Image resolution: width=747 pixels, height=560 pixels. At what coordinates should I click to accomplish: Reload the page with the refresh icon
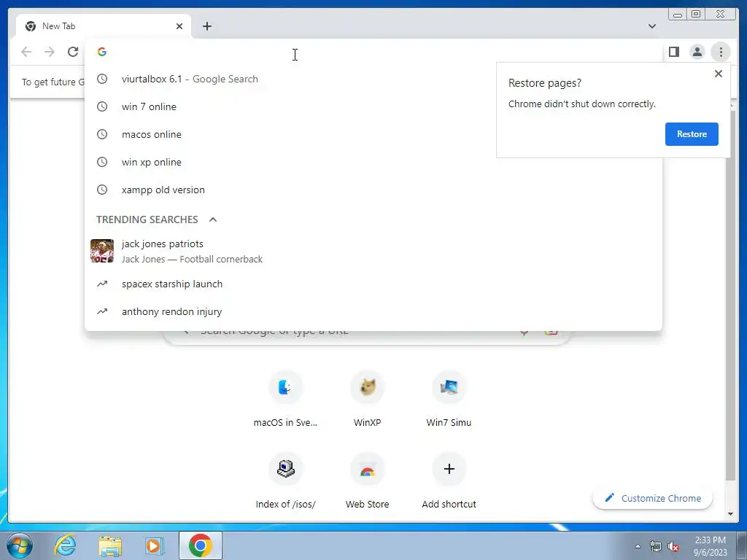click(73, 52)
